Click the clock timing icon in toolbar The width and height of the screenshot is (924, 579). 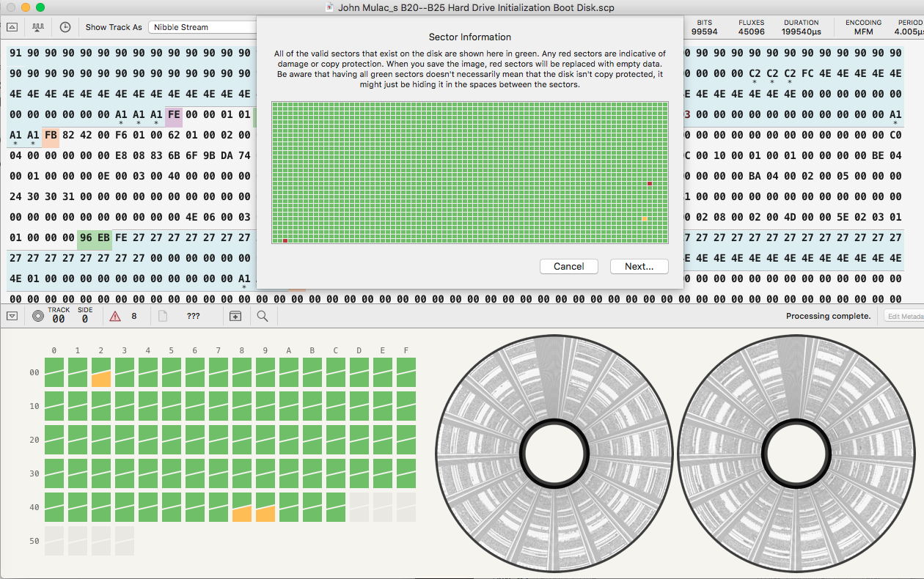[65, 27]
